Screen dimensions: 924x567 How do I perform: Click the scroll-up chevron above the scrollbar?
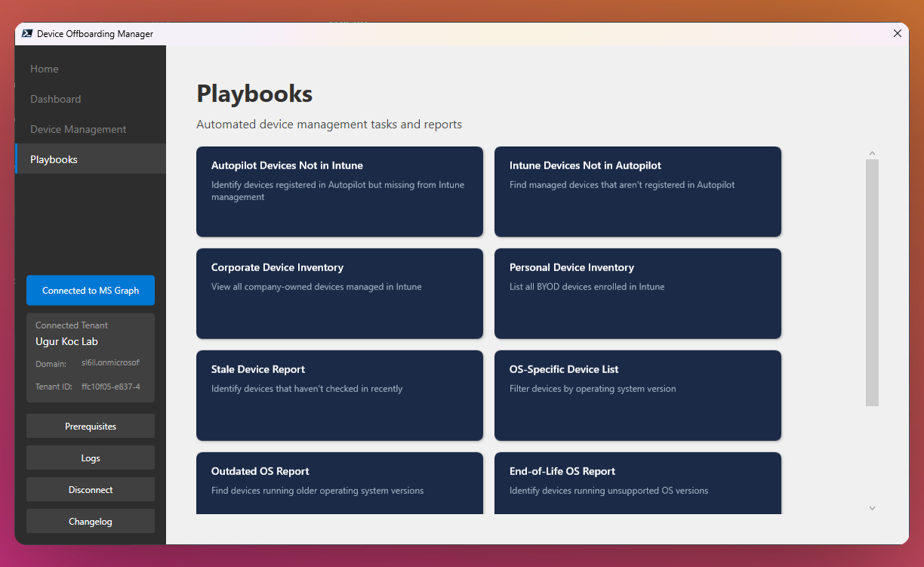tap(872, 153)
